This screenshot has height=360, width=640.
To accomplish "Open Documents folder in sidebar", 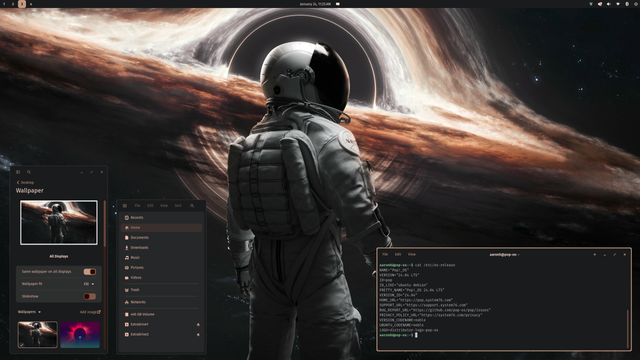I will tap(162, 238).
